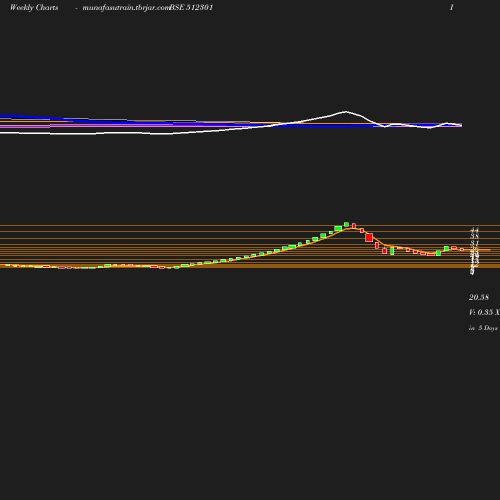Viewport: 500px width, 500px height.
Task: Click the 'Weekly Charts' title text
Action: pos(34,8)
